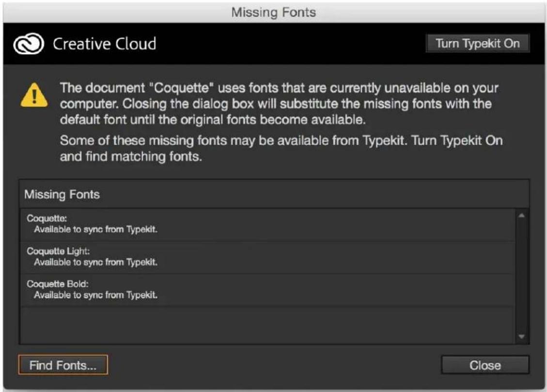This screenshot has height=392, width=547.
Task: Select the 'Coquette Light:' font row
Action: tap(267, 257)
